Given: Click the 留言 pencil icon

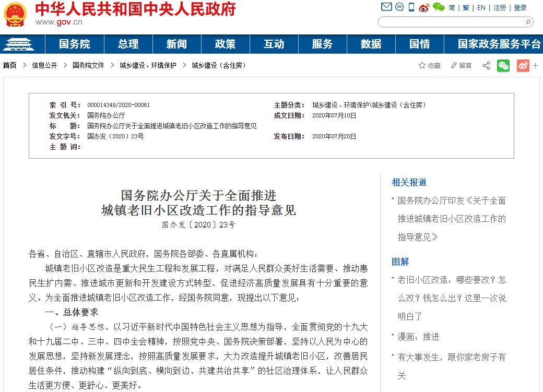Looking at the screenshot, I should 454,65.
